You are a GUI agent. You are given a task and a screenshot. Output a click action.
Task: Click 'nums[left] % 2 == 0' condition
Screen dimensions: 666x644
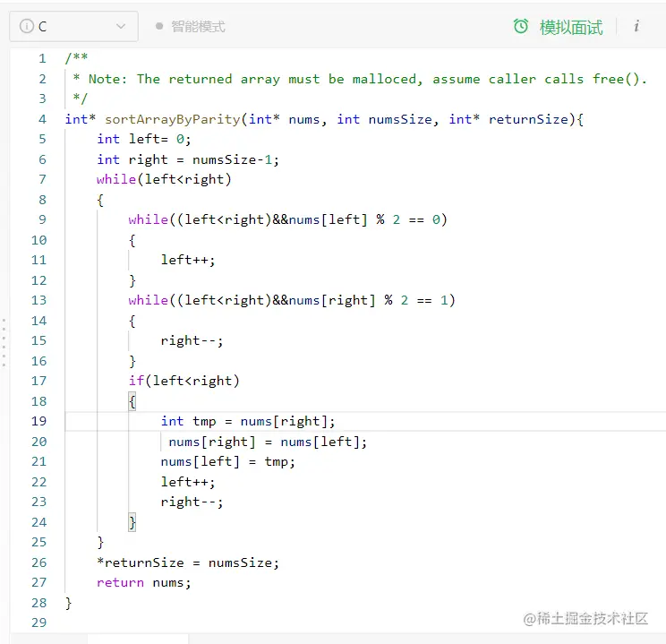[364, 219]
